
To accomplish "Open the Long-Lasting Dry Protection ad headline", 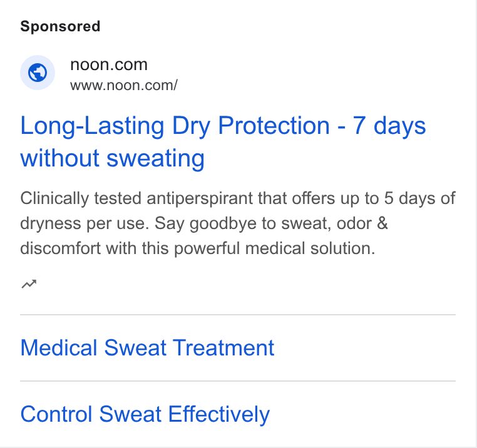I will pyautogui.click(x=223, y=142).
